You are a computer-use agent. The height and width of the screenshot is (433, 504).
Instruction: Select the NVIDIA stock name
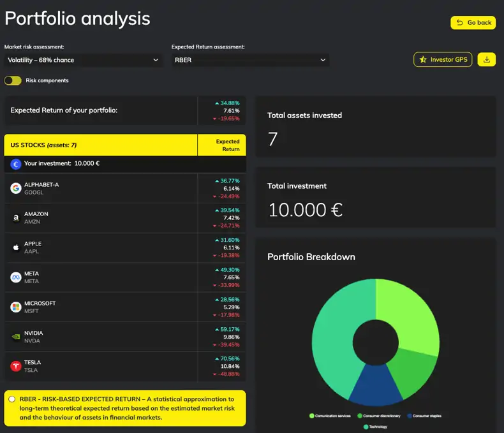pos(33,333)
